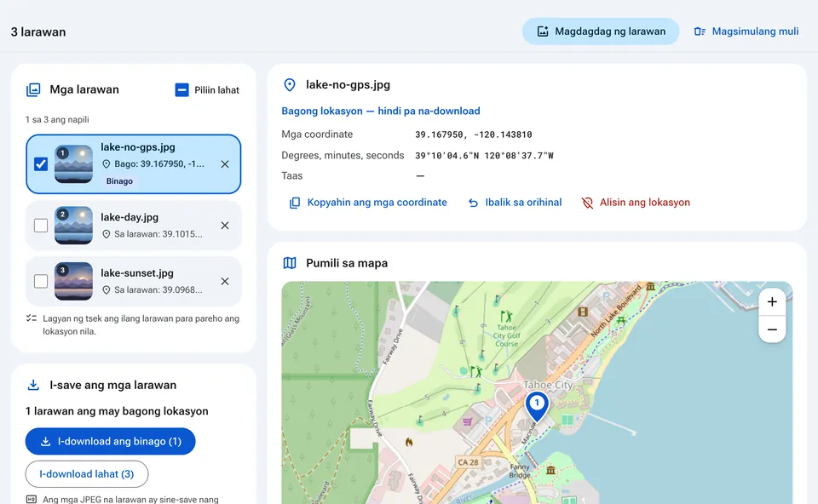
Task: Select the DMS value 39°10'04.6"N 120°08'37.7"W
Action: click(x=484, y=155)
